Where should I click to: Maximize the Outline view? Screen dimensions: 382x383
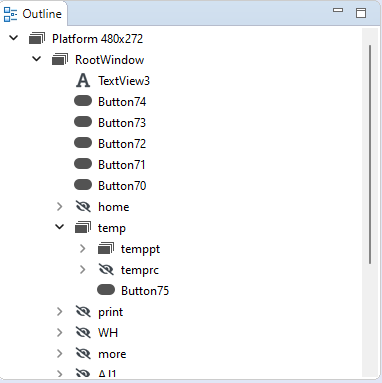tap(361, 13)
